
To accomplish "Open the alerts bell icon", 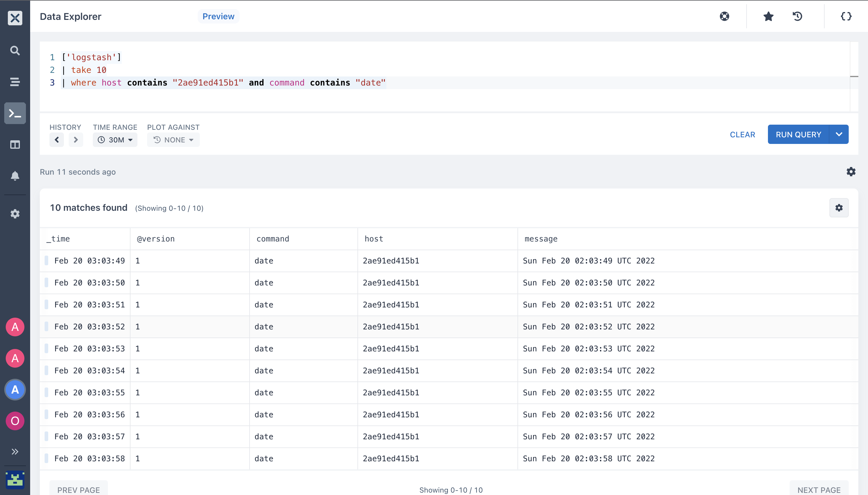I will click(15, 176).
